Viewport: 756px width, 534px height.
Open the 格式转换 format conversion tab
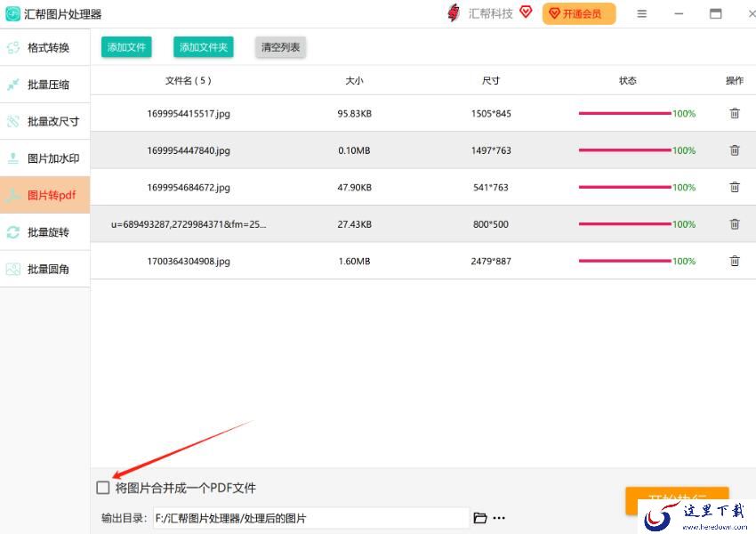point(44,47)
